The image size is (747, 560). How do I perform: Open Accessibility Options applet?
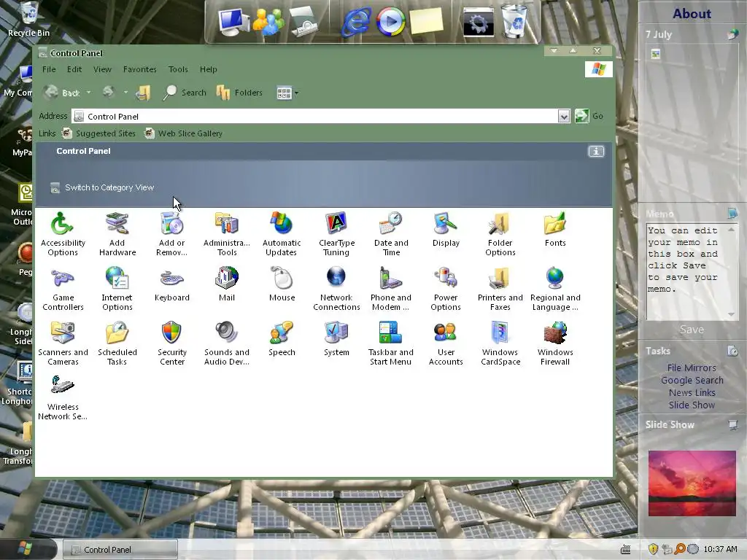[x=63, y=234]
